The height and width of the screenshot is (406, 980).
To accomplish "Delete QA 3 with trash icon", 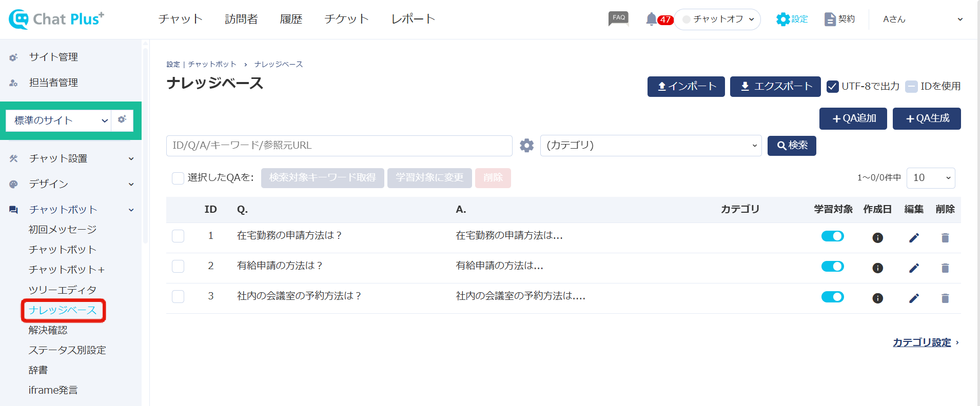I will [945, 298].
